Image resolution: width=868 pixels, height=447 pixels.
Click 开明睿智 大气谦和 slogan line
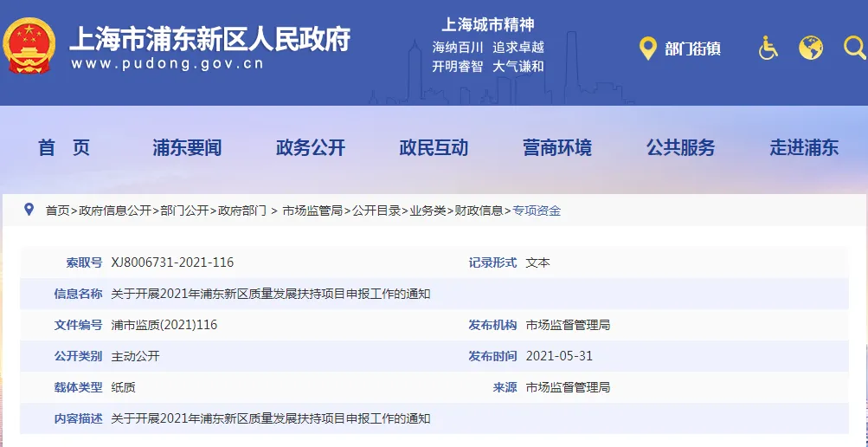(x=488, y=66)
